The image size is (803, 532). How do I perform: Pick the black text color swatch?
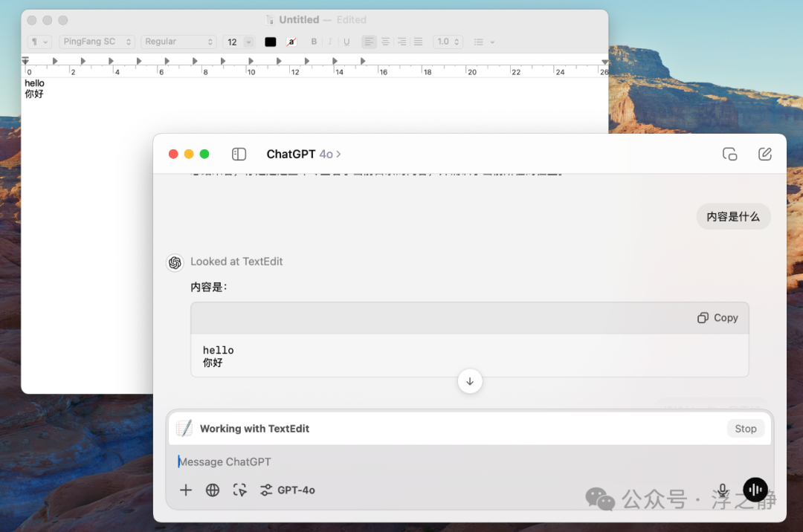[271, 42]
